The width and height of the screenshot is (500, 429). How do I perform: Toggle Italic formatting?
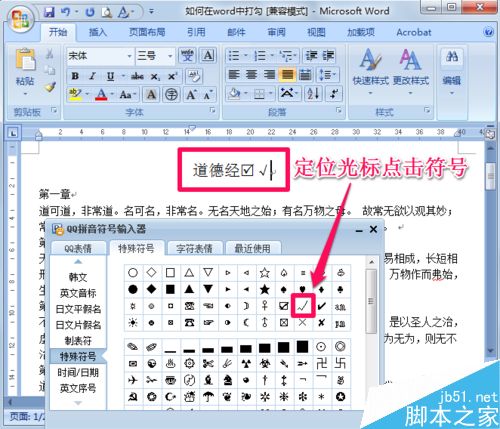(92, 76)
